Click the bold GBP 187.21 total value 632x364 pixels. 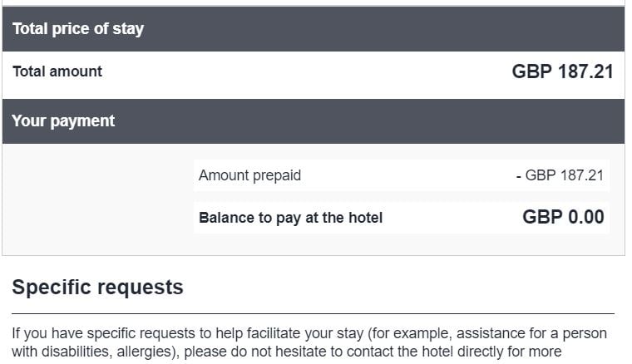562,71
